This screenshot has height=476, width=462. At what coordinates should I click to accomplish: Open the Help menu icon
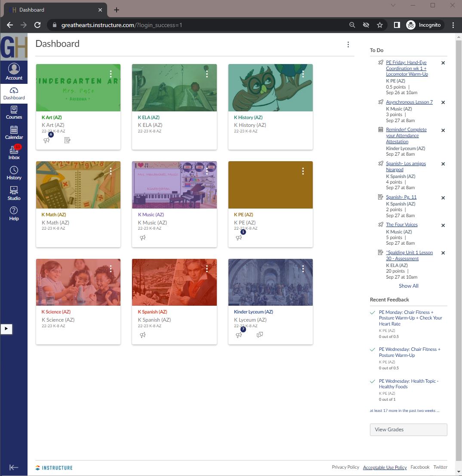tap(14, 213)
